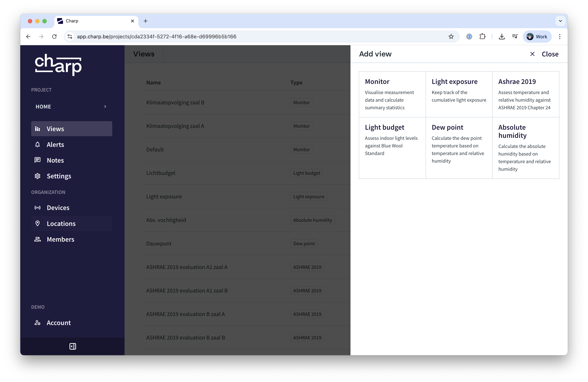The height and width of the screenshot is (382, 588).
Task: Open the Chrome three-dot menu
Action: (560, 37)
